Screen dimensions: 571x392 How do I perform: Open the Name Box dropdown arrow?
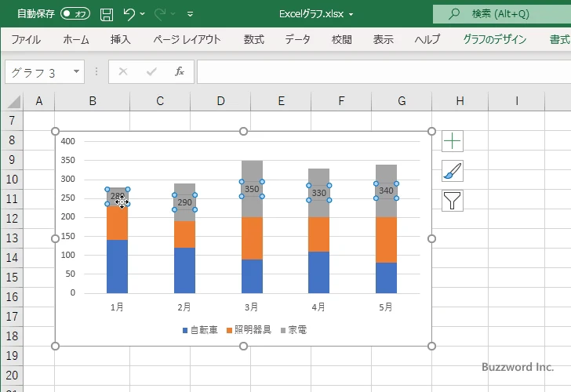point(76,71)
